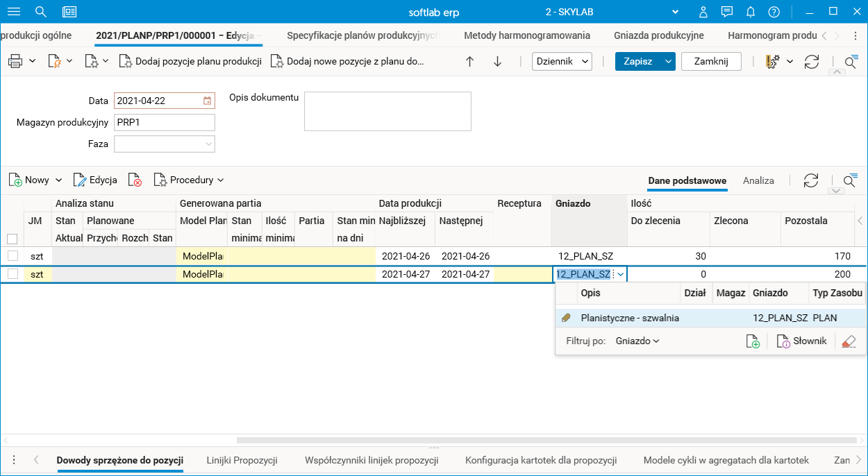Click the printer icon in toolbar
Screen dimensions: 868x476
point(15,62)
